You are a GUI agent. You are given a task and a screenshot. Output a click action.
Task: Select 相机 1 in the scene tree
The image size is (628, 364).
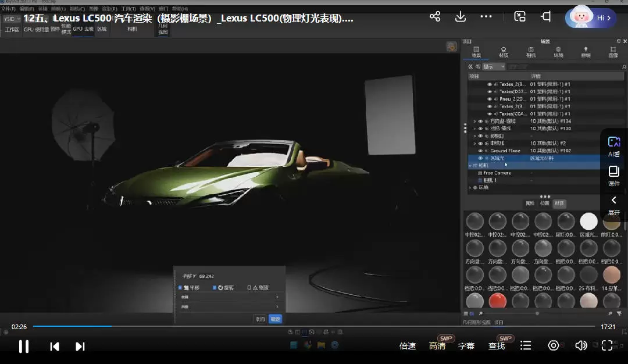pos(490,180)
